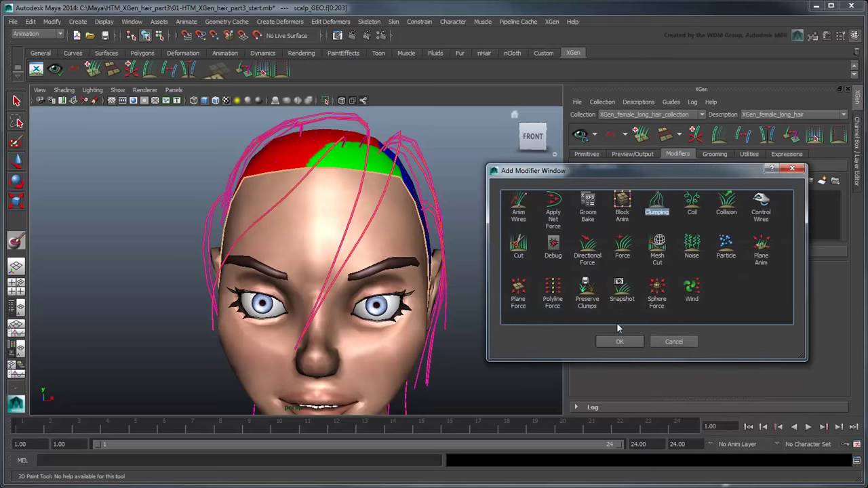
Task: Open the Modifiers tab in XGen
Action: (677, 154)
